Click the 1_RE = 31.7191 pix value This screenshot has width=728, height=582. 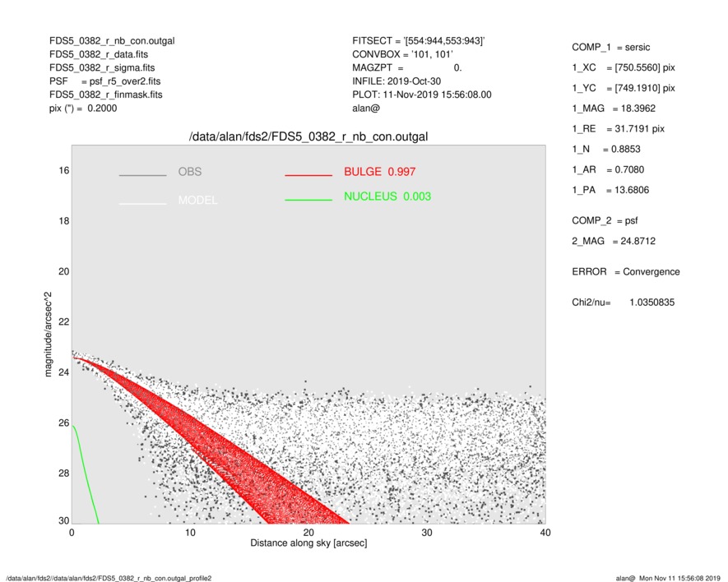tap(618, 129)
